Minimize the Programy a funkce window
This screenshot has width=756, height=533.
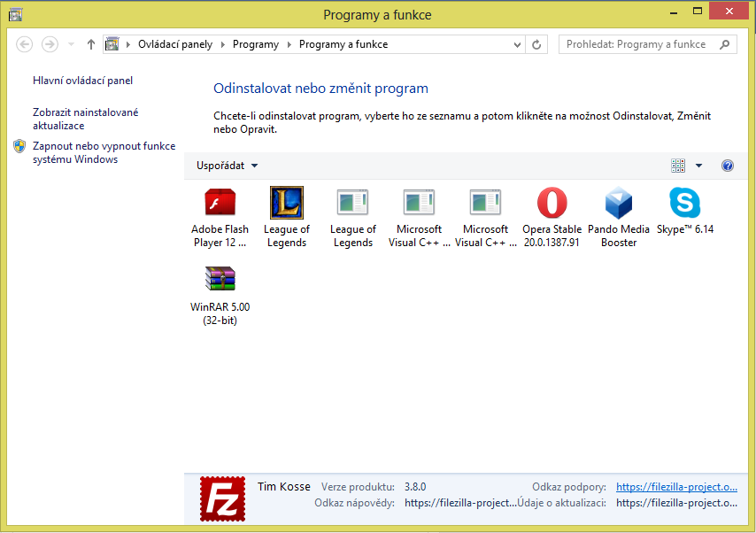click(x=674, y=12)
